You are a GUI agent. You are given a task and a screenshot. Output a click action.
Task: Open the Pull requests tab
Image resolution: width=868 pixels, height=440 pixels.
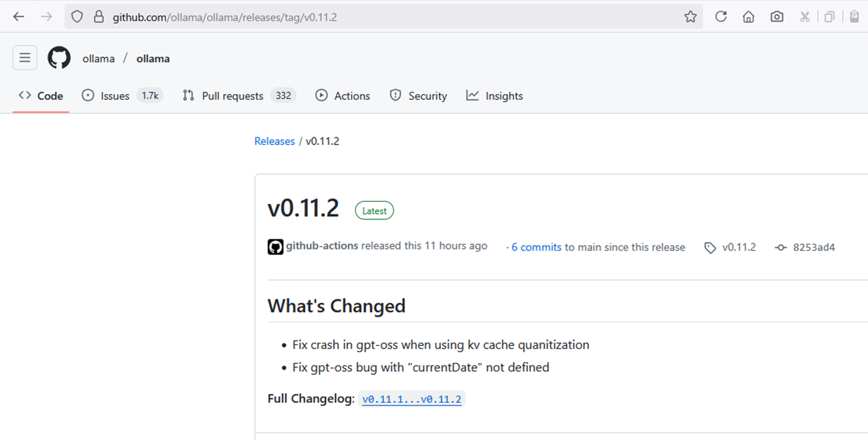(239, 96)
